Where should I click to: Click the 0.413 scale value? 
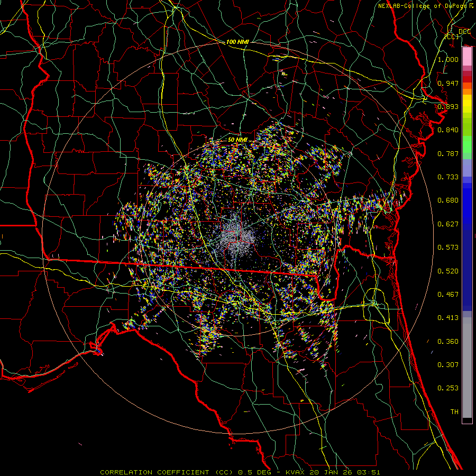(448, 318)
